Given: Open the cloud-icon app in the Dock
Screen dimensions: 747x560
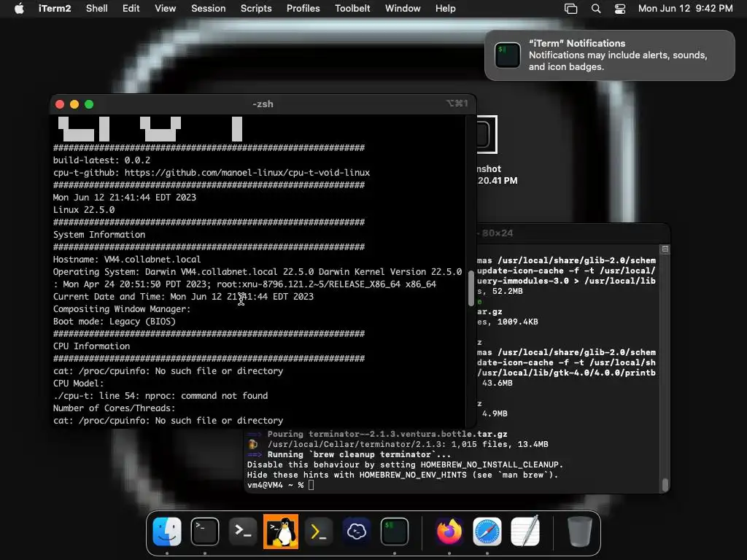Looking at the screenshot, I should [356, 532].
